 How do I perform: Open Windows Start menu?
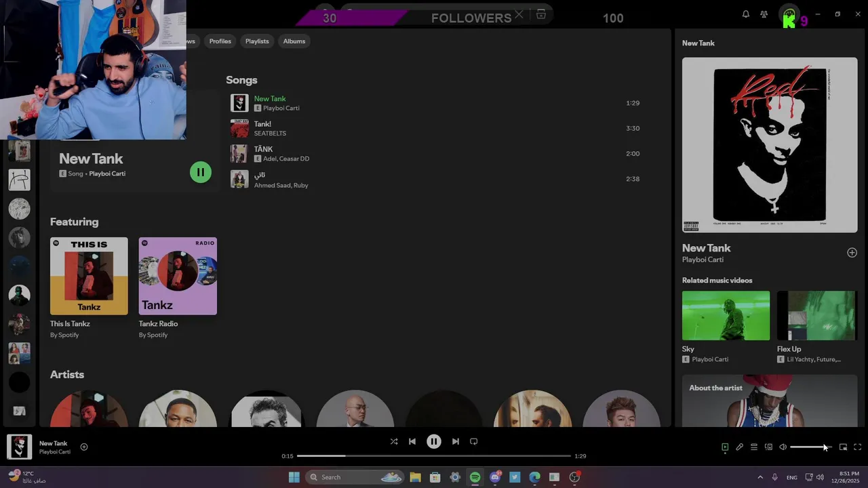(294, 477)
